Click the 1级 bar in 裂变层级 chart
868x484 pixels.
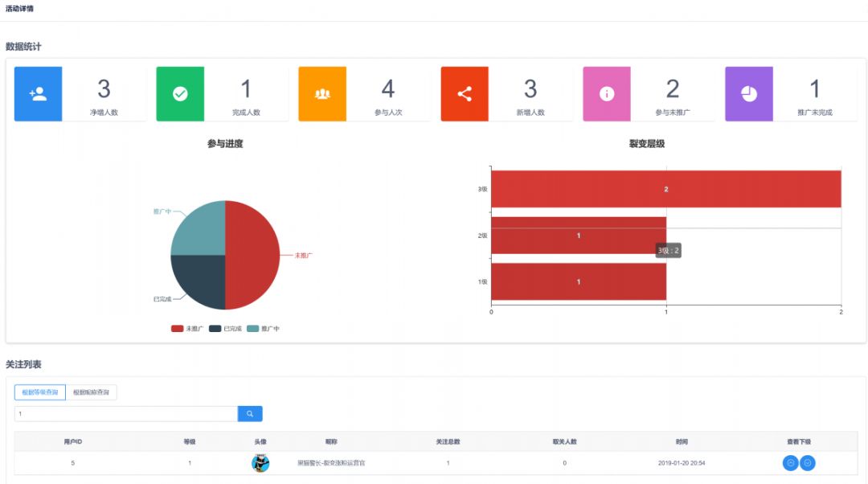578,282
